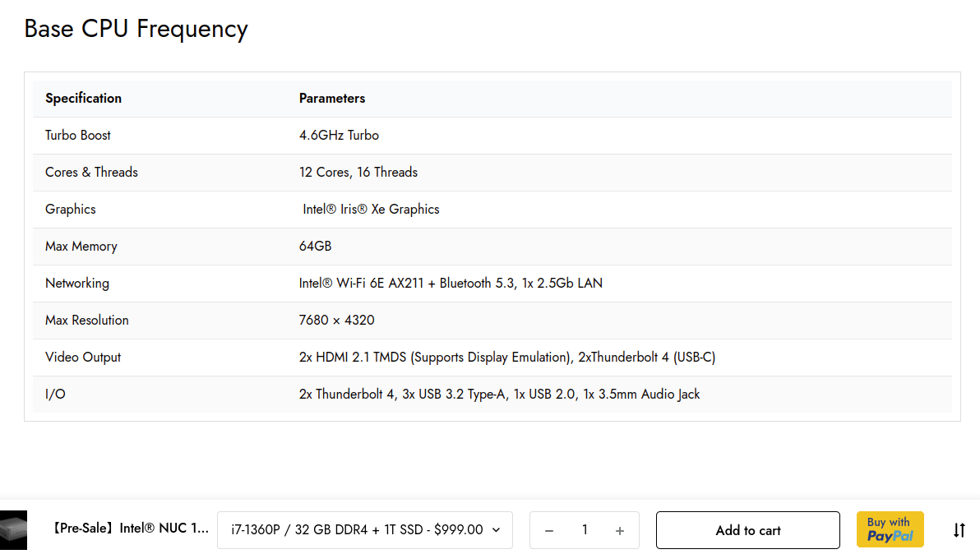Select the Specification column header

click(x=83, y=98)
